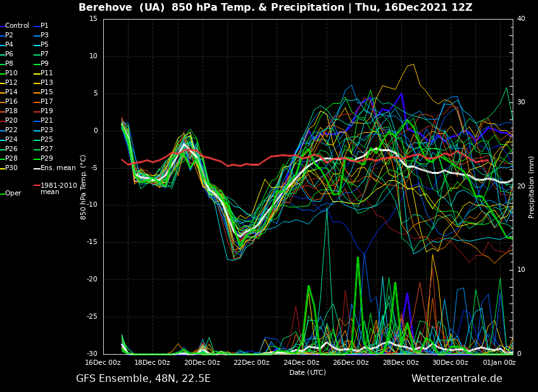Click the 850 hPa Temp. left axis label
The image size is (538, 392).
(x=84, y=187)
